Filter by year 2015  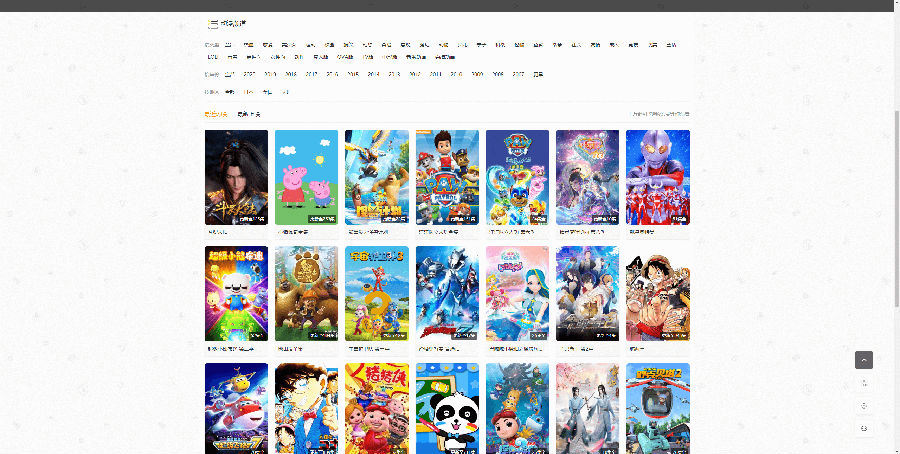[353, 74]
